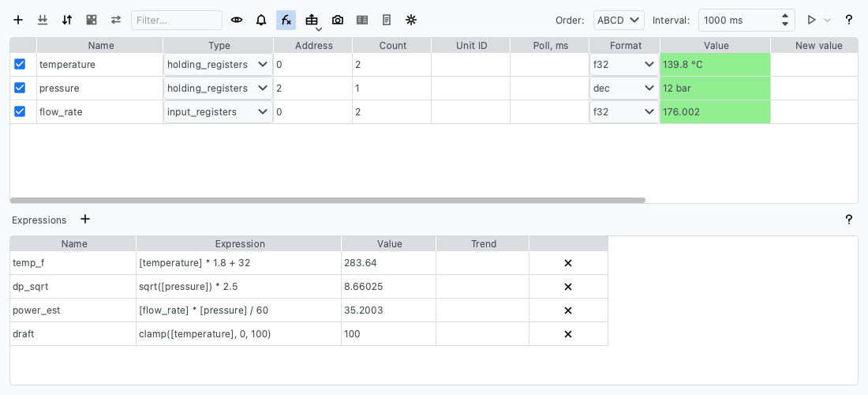Click the New value cell for temperature
The image size is (868, 395).
point(814,64)
